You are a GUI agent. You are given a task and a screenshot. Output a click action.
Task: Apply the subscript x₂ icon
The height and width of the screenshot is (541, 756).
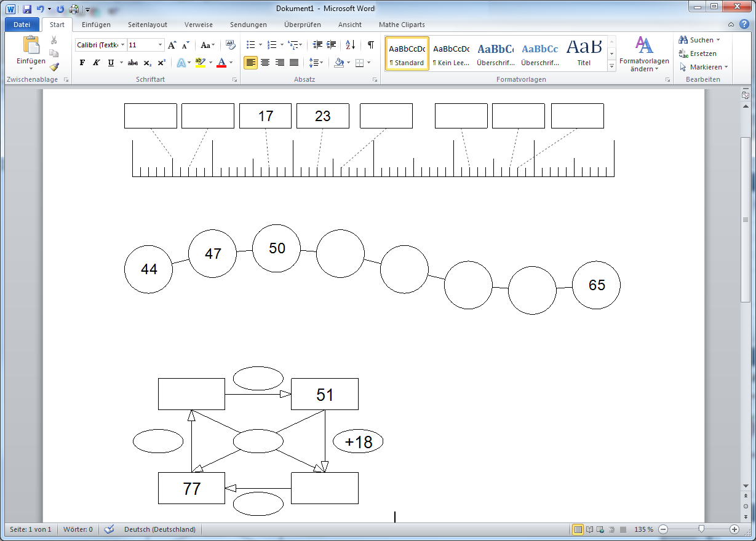[147, 63]
